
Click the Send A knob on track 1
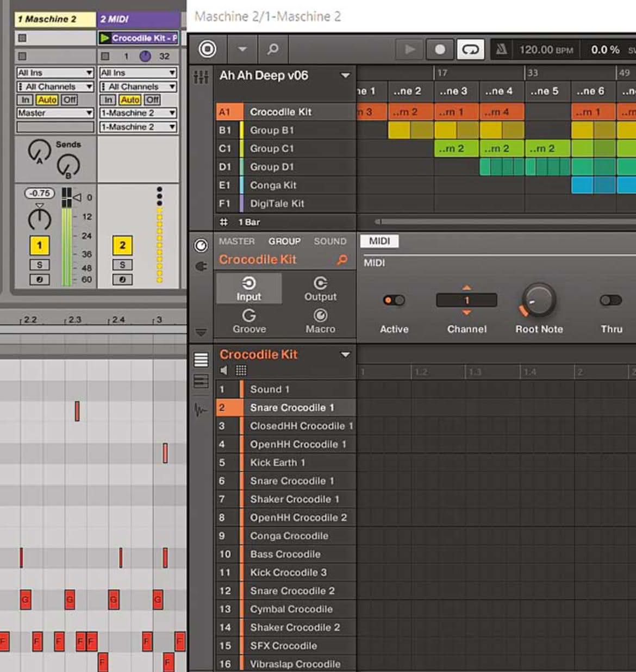(x=39, y=151)
